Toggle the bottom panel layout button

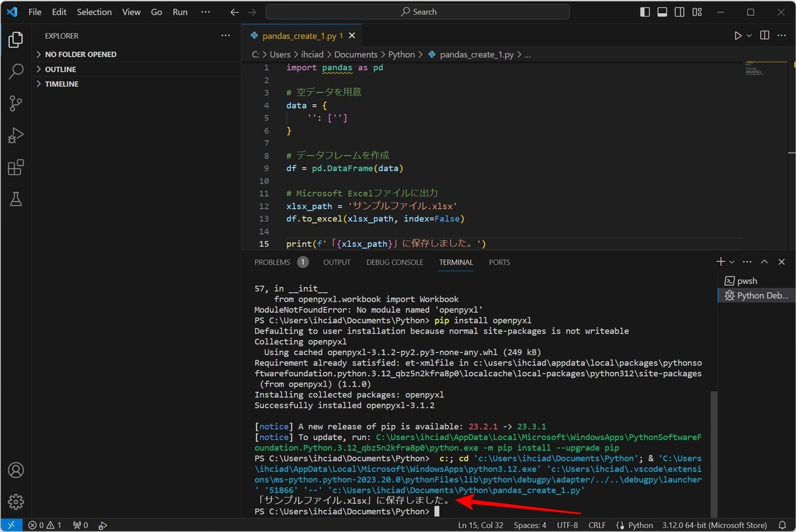coord(663,12)
